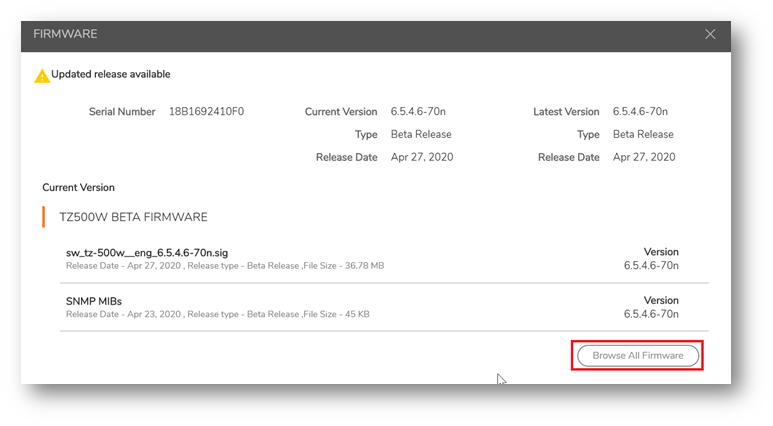773x426 pixels.
Task: Click the Latest Version value 6.5.4.6-70n
Action: (640, 112)
